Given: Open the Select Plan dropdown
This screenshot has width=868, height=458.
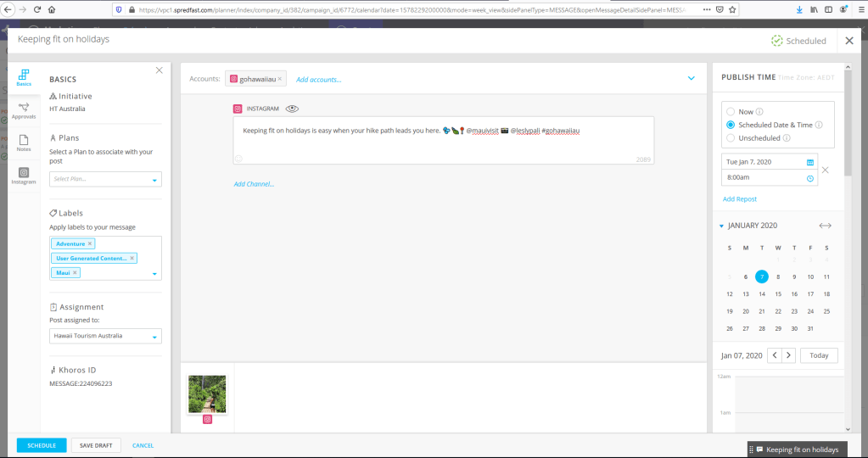Looking at the screenshot, I should [105, 179].
